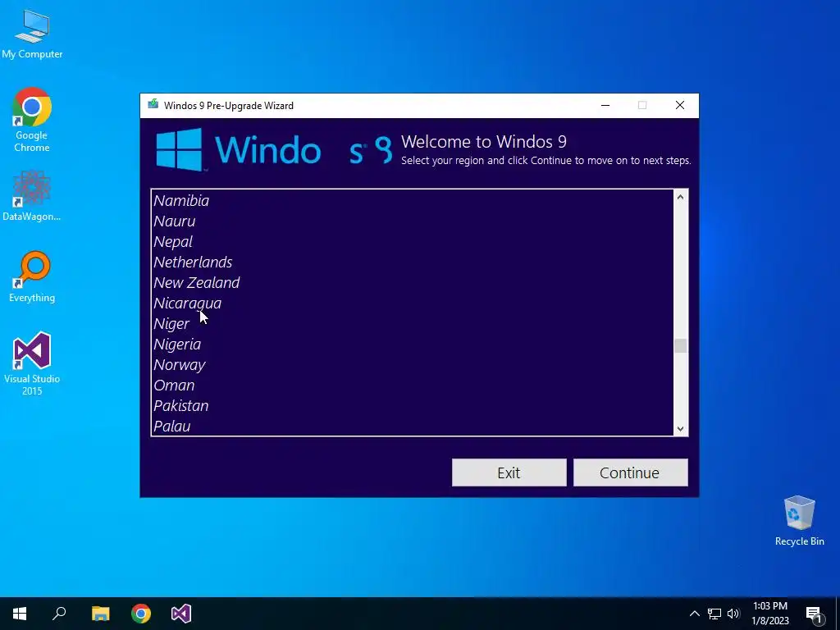The image size is (840, 630).
Task: Show hidden system tray icons
Action: pyautogui.click(x=694, y=614)
